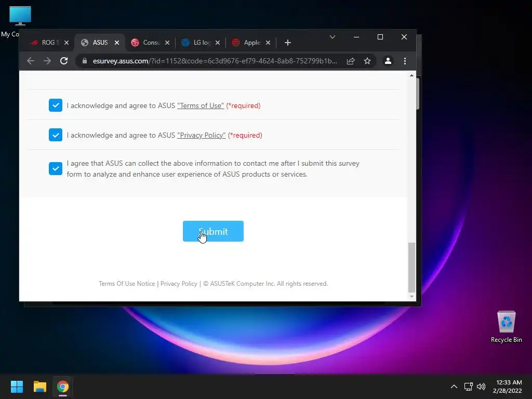
Task: Click scrollbar up arrow in page
Action: point(411,75)
